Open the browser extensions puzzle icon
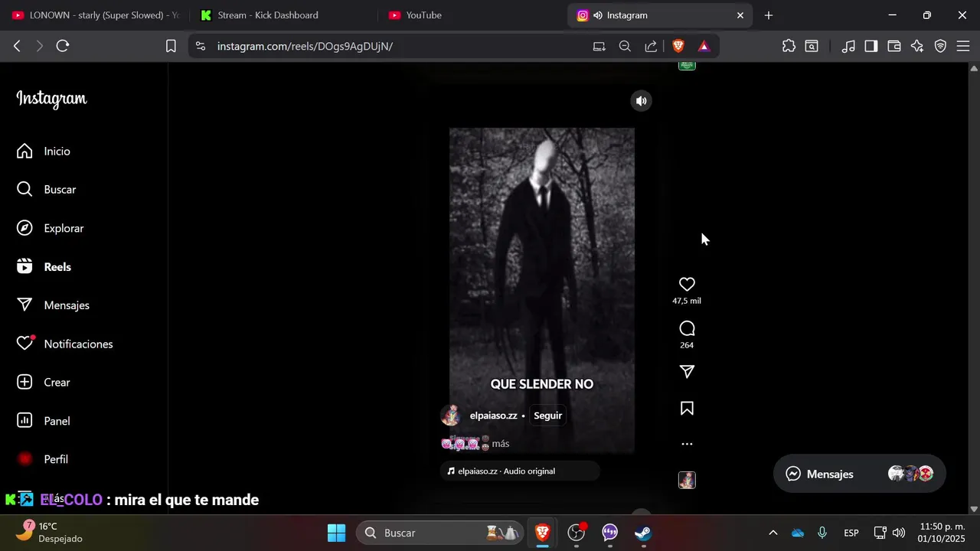 [x=789, y=46]
